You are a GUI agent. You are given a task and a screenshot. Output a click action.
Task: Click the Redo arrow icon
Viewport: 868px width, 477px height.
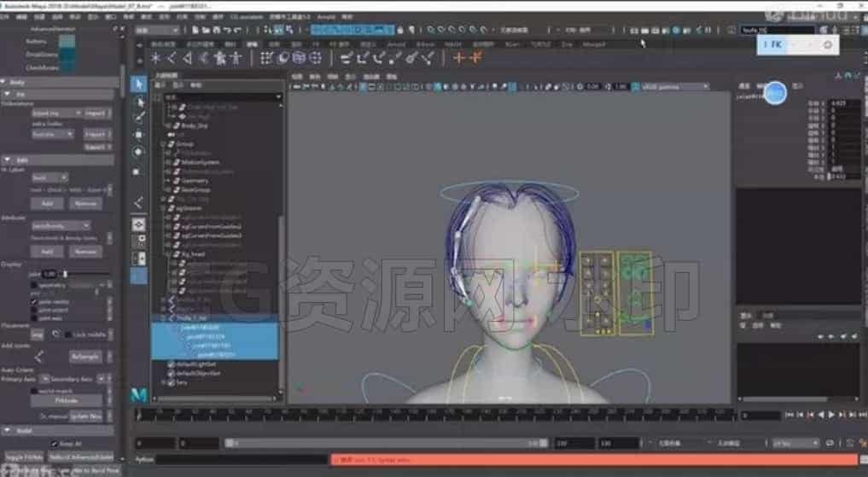click(x=237, y=30)
